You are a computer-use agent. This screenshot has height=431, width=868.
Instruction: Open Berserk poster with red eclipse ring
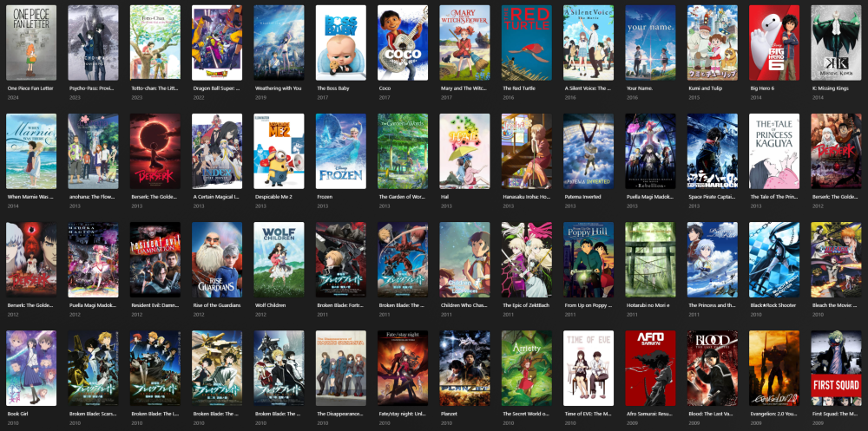pyautogui.click(x=155, y=151)
